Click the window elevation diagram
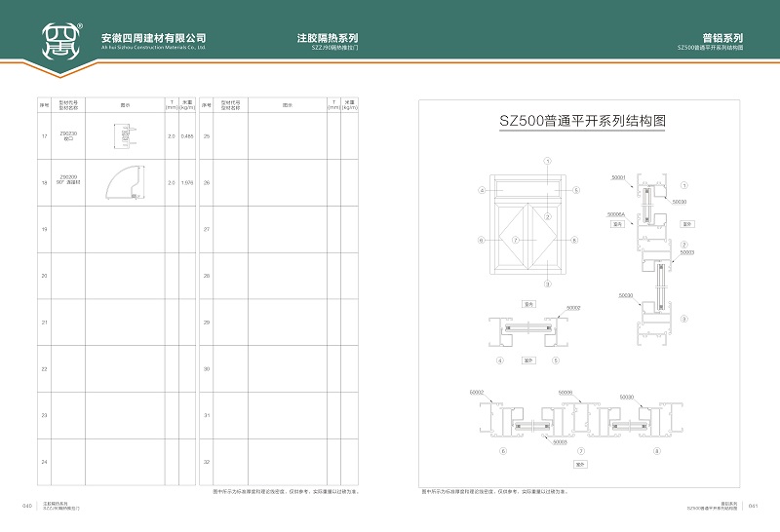780x532 pixels. pyautogui.click(x=527, y=225)
